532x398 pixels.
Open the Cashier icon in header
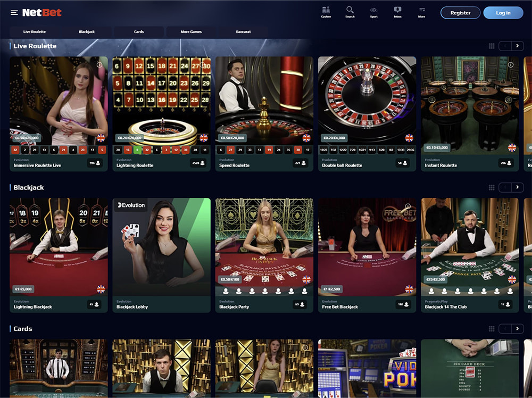pyautogui.click(x=326, y=12)
